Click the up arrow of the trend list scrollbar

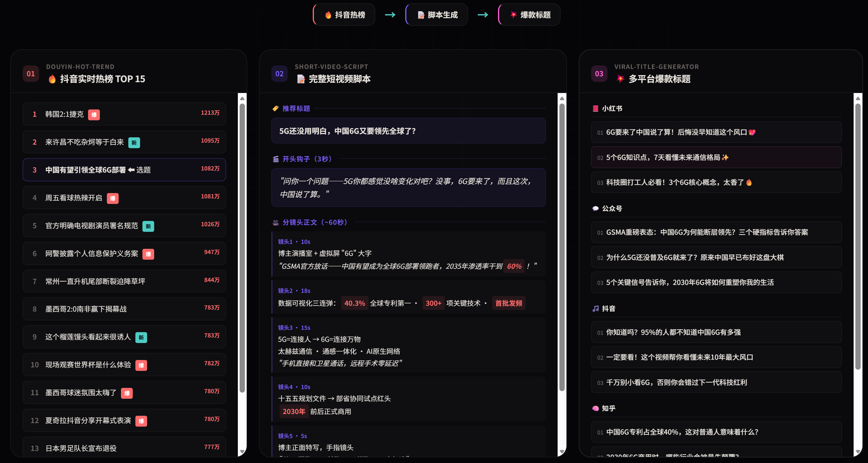[x=242, y=98]
